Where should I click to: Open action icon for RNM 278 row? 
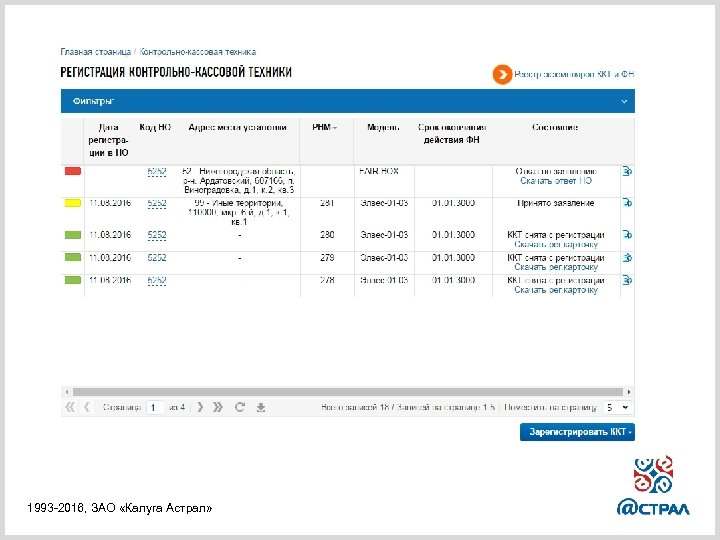coord(627,280)
